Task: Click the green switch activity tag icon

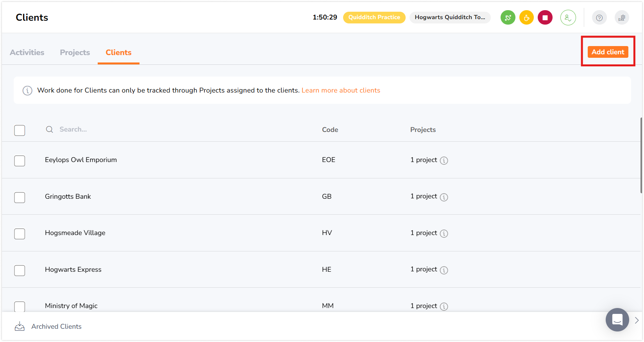Action: pyautogui.click(x=508, y=18)
